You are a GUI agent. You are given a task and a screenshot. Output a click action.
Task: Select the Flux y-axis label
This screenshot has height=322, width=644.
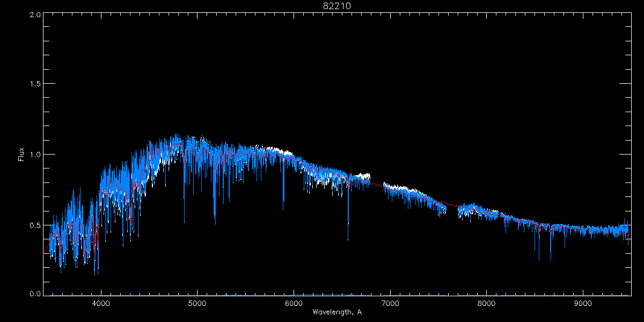pos(21,155)
